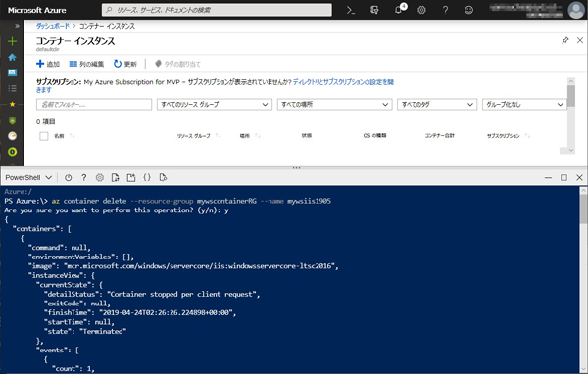Click the OS の種類 column header

[374, 135]
